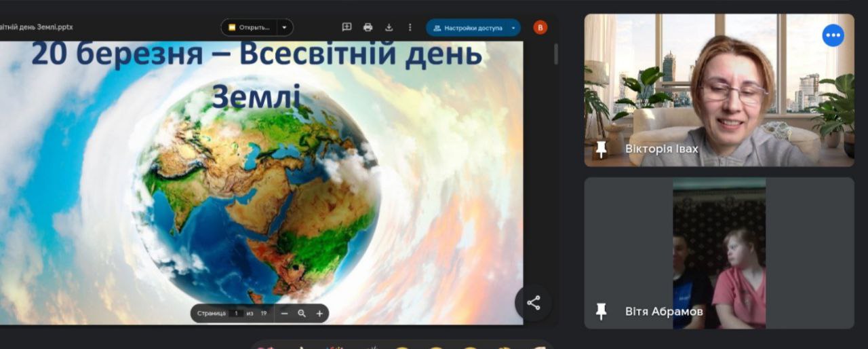Open the red account avatar with letter B
Viewport: 868px width, 349px height.
pos(540,27)
